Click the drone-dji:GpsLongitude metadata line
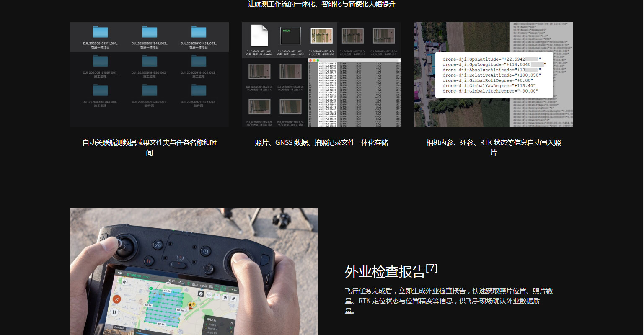 [494, 65]
